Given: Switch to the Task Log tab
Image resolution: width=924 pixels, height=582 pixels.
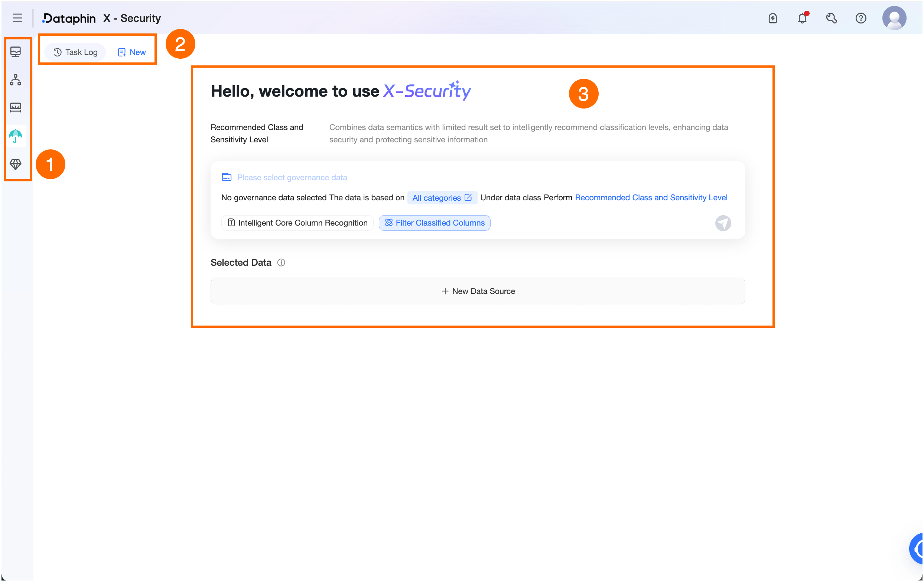Looking at the screenshot, I should [x=76, y=52].
